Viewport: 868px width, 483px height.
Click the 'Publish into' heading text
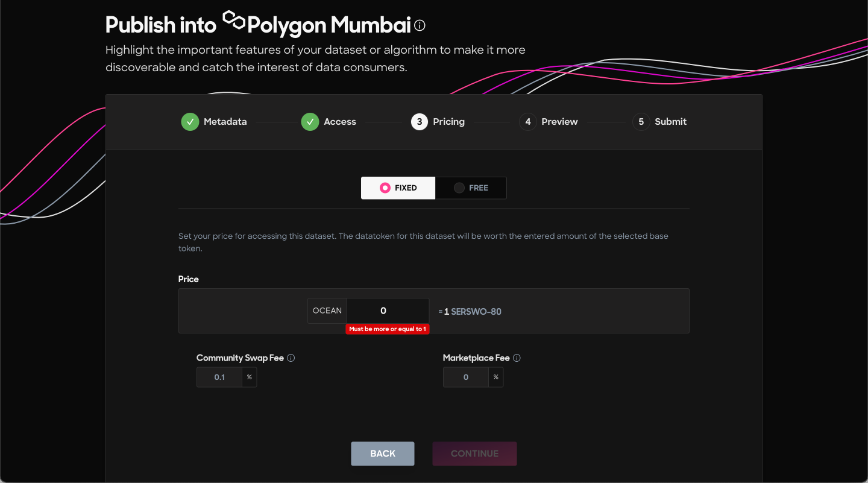click(161, 25)
